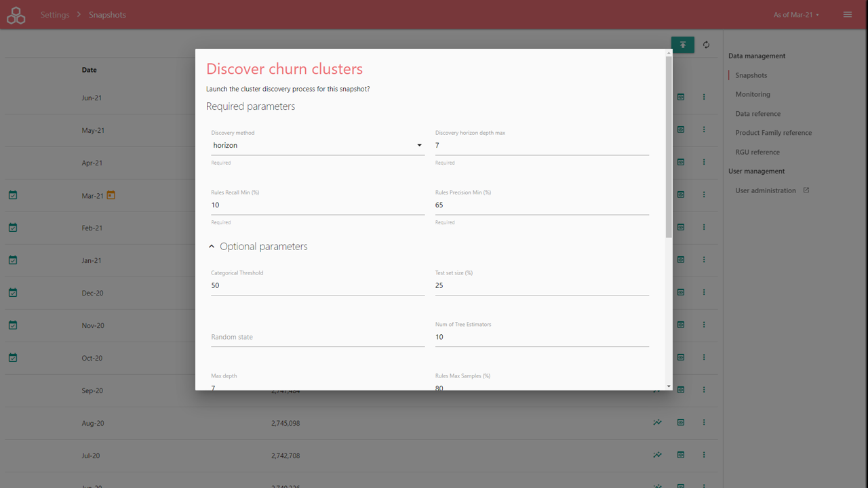Click the refresh icon above the table
This screenshot has width=868, height=488.
706,45
